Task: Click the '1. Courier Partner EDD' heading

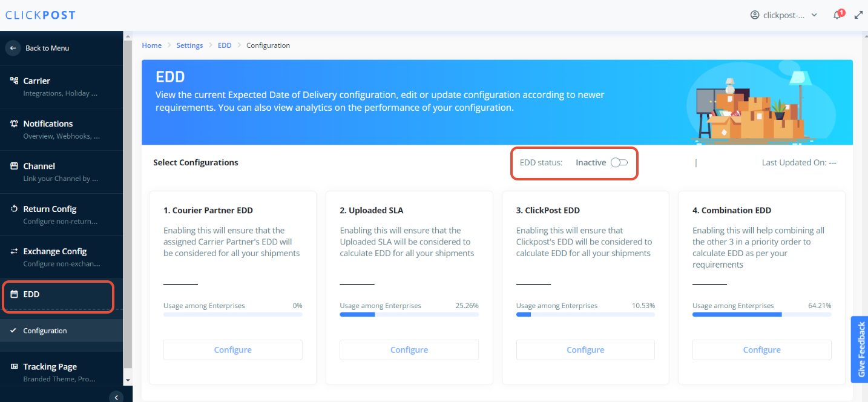Action: [x=208, y=211]
